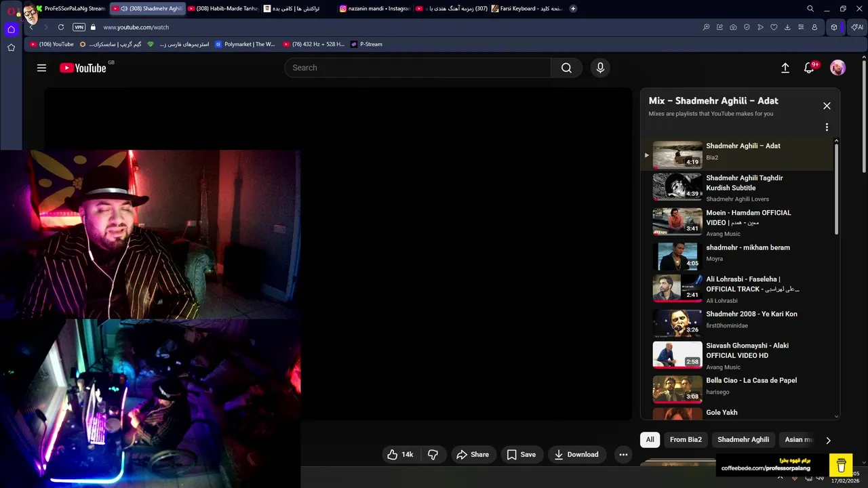Open Opera sidebar home icon

[x=11, y=29]
